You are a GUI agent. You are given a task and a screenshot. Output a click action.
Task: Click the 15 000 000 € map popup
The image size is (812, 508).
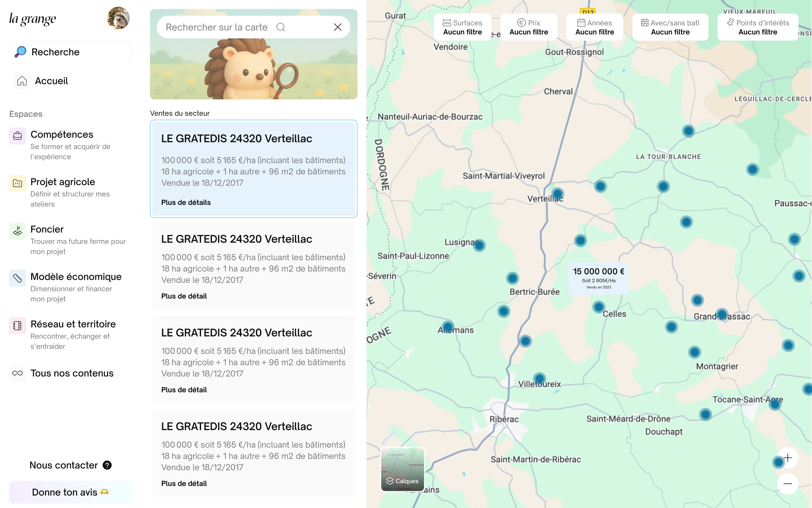[599, 279]
